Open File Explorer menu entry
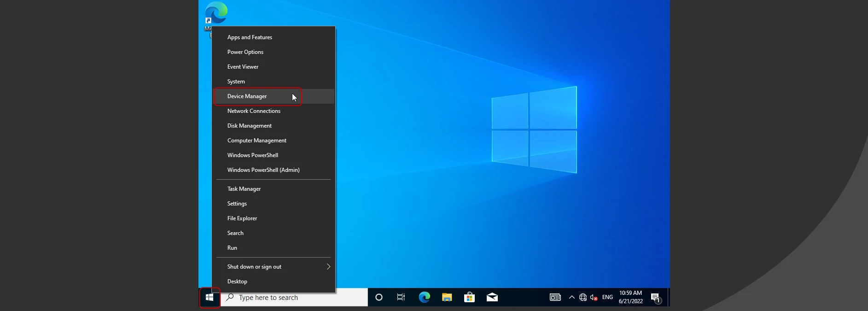Screen dimensions: 868x311 [x=274, y=218]
